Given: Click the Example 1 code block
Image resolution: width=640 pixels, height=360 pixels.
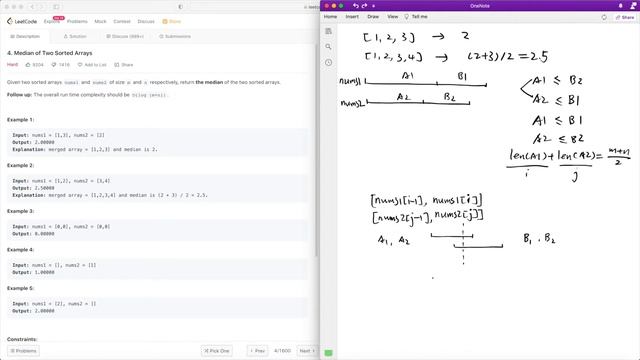Looking at the screenshot, I should [157, 142].
